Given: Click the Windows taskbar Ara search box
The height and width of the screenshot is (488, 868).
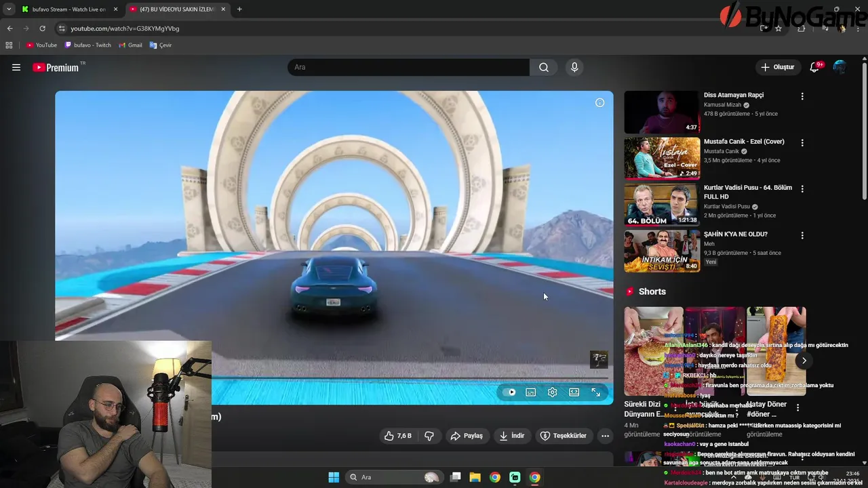Looking at the screenshot, I should tap(393, 477).
